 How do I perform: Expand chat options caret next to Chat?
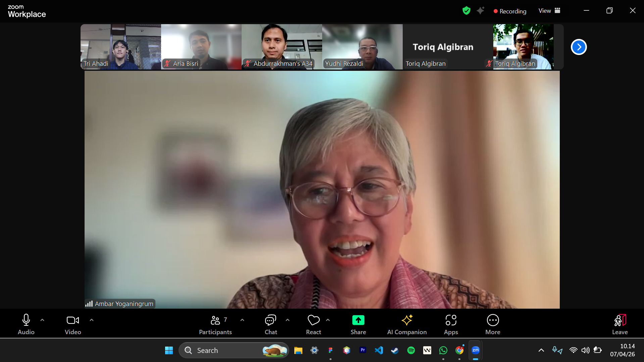click(288, 320)
